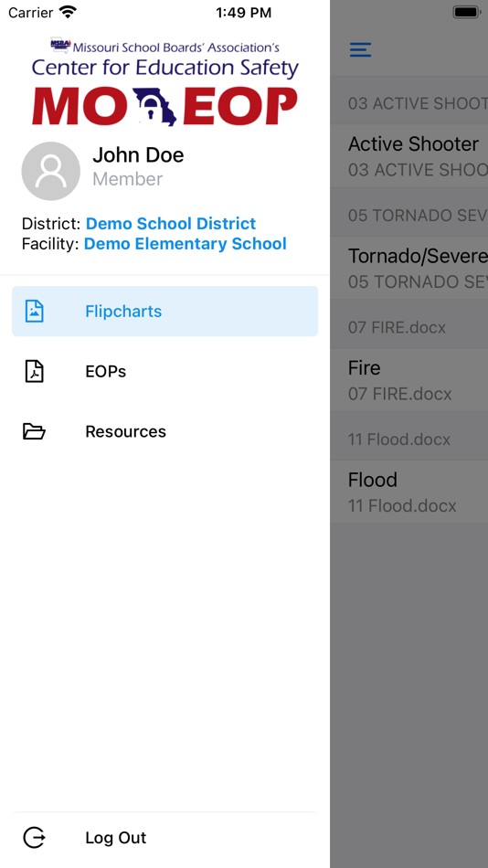Tap the battery status icon
Screen dimensions: 488x868
tap(466, 12)
